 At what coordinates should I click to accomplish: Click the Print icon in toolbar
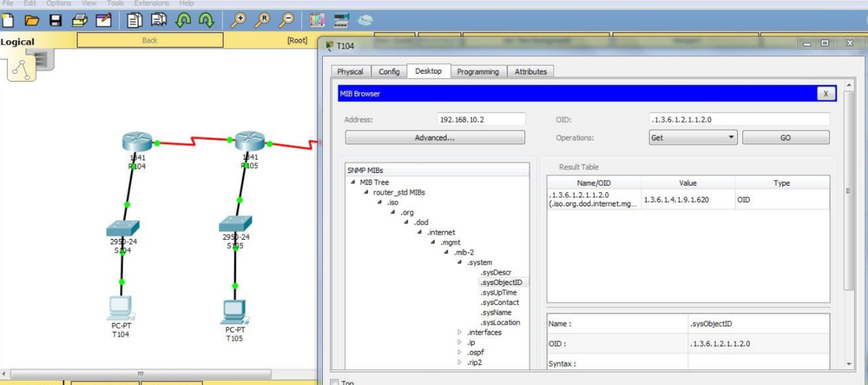click(x=79, y=21)
